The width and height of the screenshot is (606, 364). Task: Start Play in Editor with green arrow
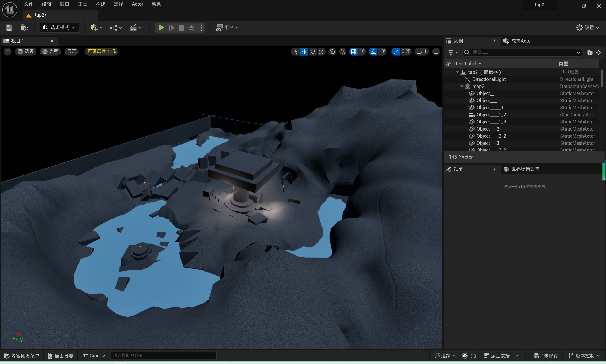pos(161,27)
